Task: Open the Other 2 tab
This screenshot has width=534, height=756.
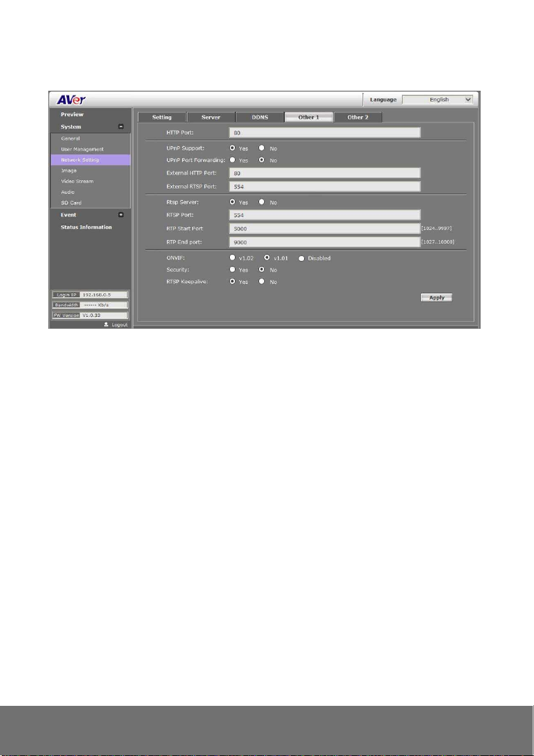Action: point(356,117)
